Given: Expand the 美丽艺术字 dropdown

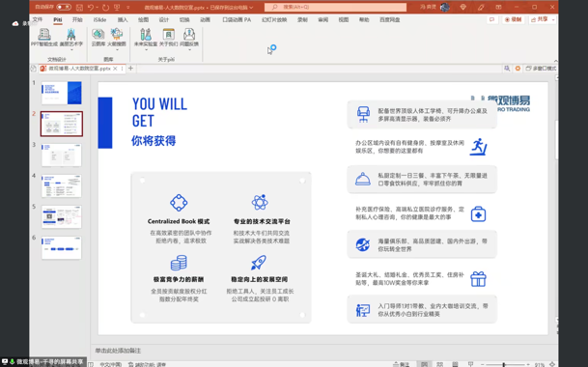Looking at the screenshot, I should pyautogui.click(x=71, y=49).
